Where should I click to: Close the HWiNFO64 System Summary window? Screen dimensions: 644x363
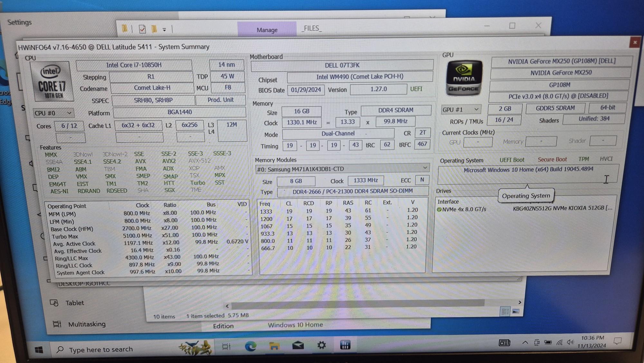(x=635, y=42)
